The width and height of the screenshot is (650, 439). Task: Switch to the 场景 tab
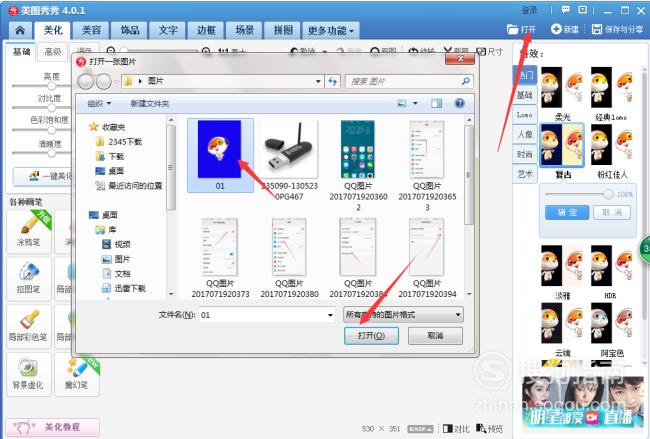(x=245, y=30)
